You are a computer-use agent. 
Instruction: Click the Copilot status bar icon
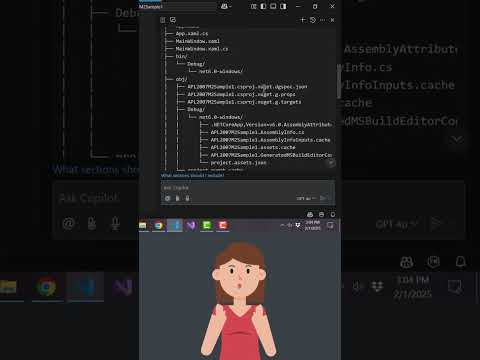[310, 215]
